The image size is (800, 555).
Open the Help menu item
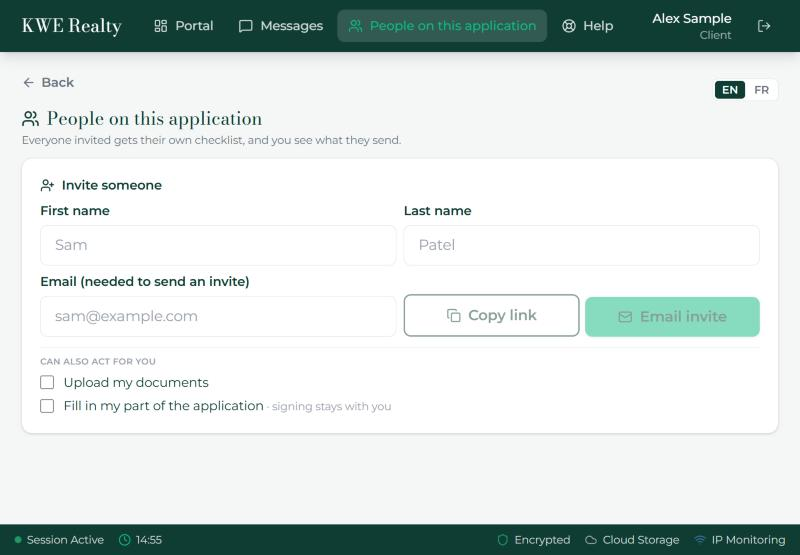[588, 26]
